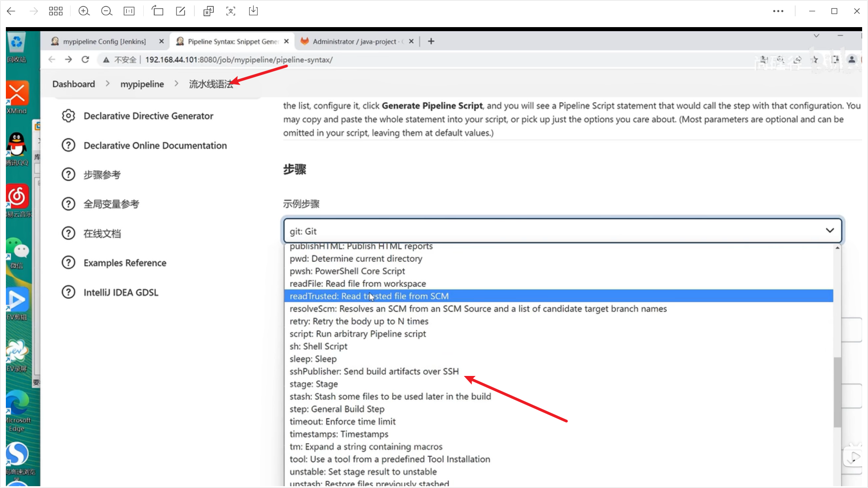
Task: Click the zoom in magnifier icon
Action: coord(84,11)
